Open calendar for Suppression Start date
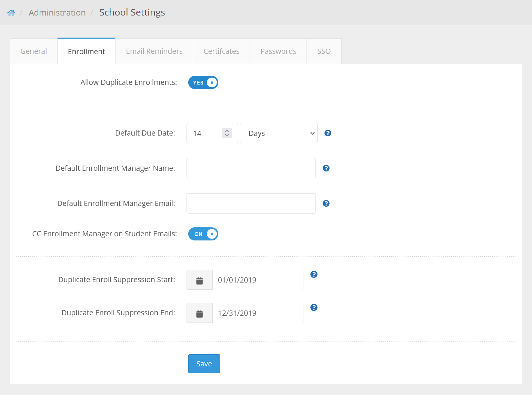 pos(200,280)
